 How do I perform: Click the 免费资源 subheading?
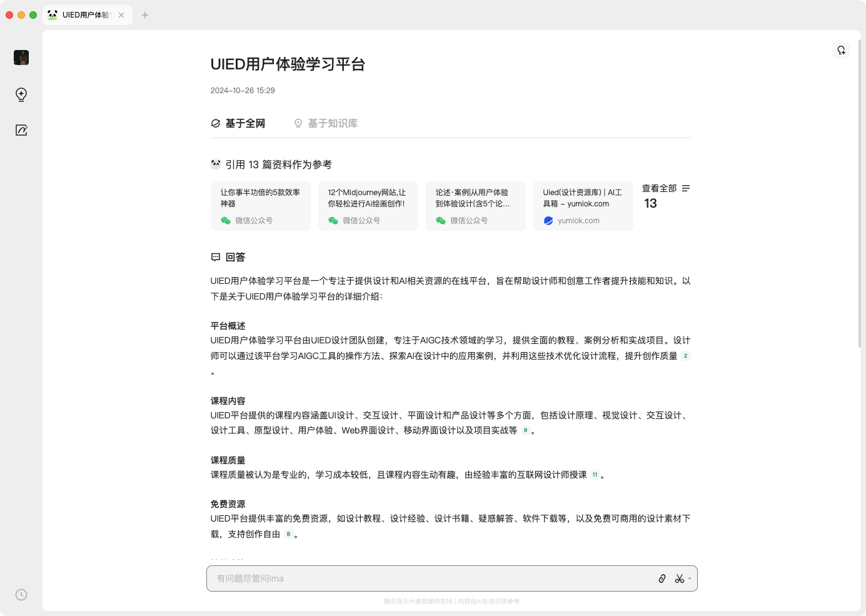[x=228, y=504]
